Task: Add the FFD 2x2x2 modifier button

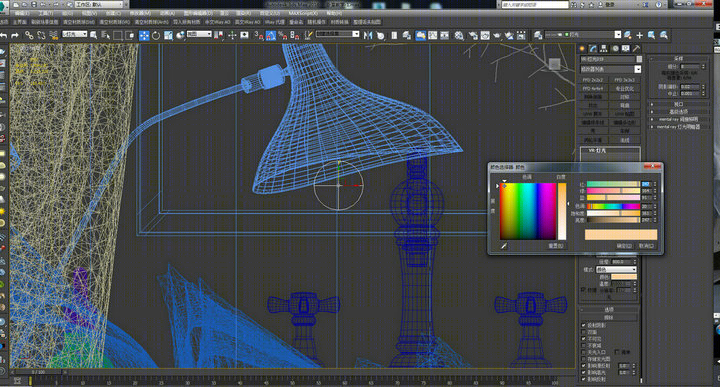Action: tap(593, 80)
